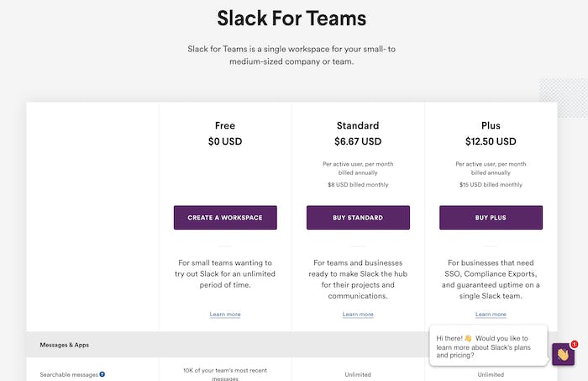Select the Free plan heading

[225, 126]
